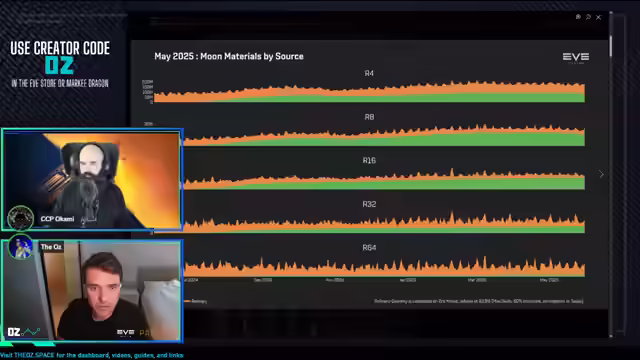
Task: Click the THEOZ.SPACE link in the bottom ticker
Action: click(x=34, y=355)
